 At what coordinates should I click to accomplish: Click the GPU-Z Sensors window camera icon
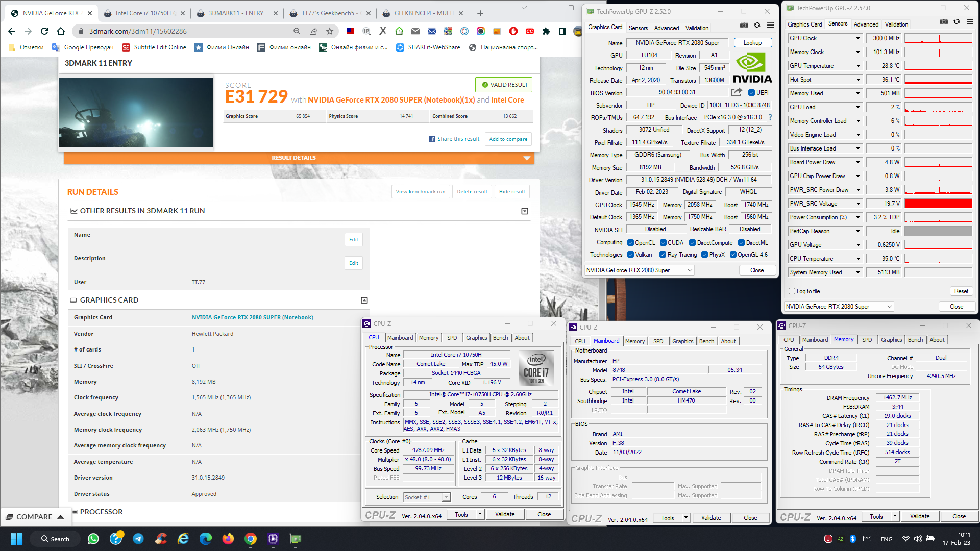[x=944, y=21]
